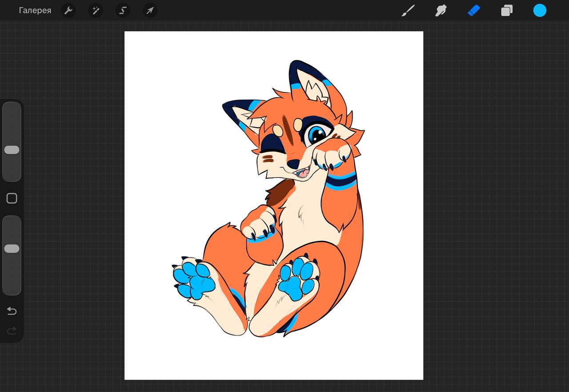
Task: Open the blue active color picker
Action: click(540, 10)
